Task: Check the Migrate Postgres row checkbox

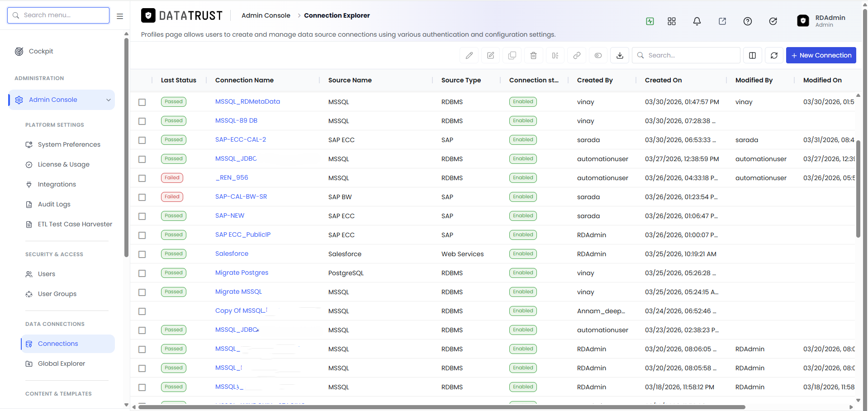Action: tap(142, 273)
